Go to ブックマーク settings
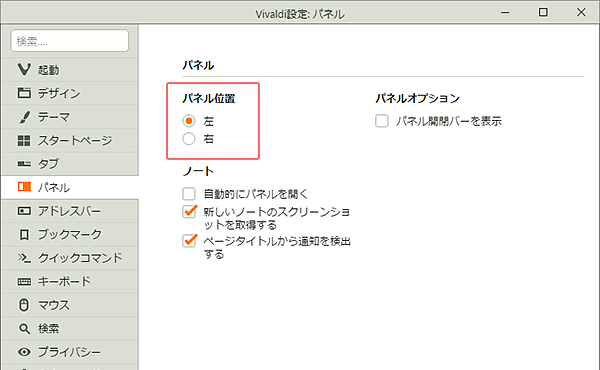This screenshot has height=370, width=600. pyautogui.click(x=70, y=235)
